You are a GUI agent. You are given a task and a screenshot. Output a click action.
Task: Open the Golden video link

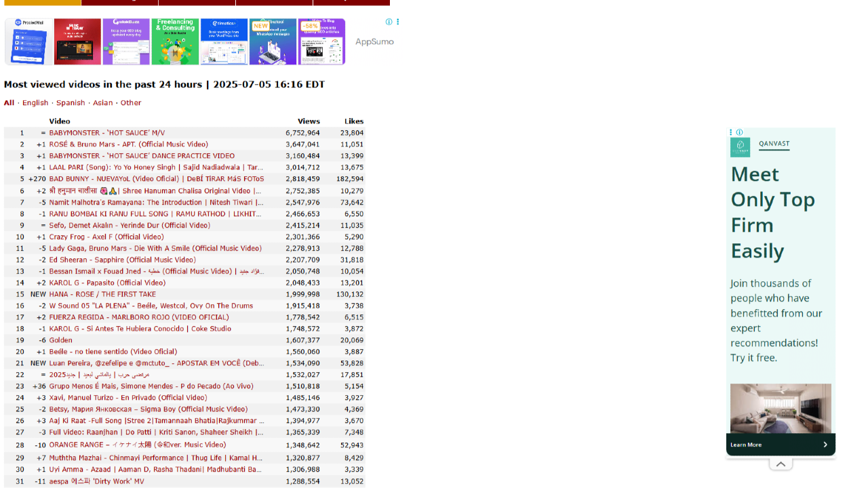(x=61, y=340)
